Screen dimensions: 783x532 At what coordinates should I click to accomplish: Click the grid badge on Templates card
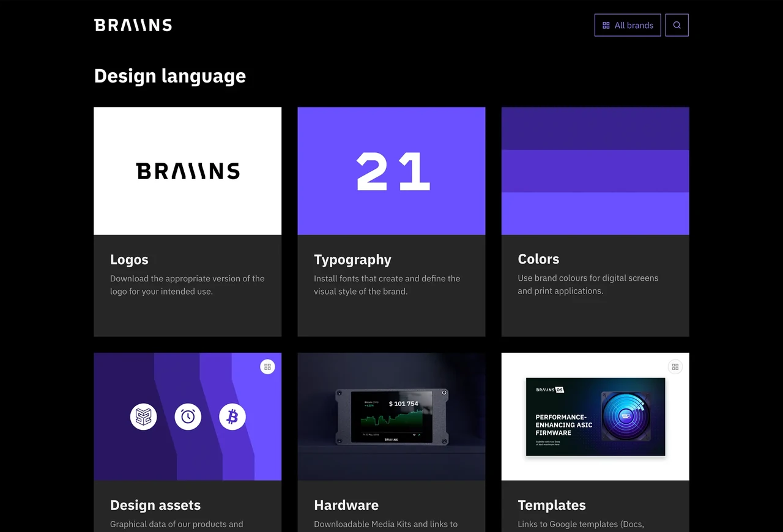point(675,367)
